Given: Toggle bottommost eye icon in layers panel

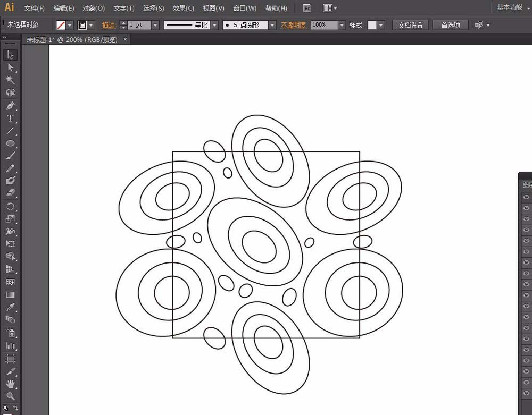Looking at the screenshot, I should [x=526, y=393].
